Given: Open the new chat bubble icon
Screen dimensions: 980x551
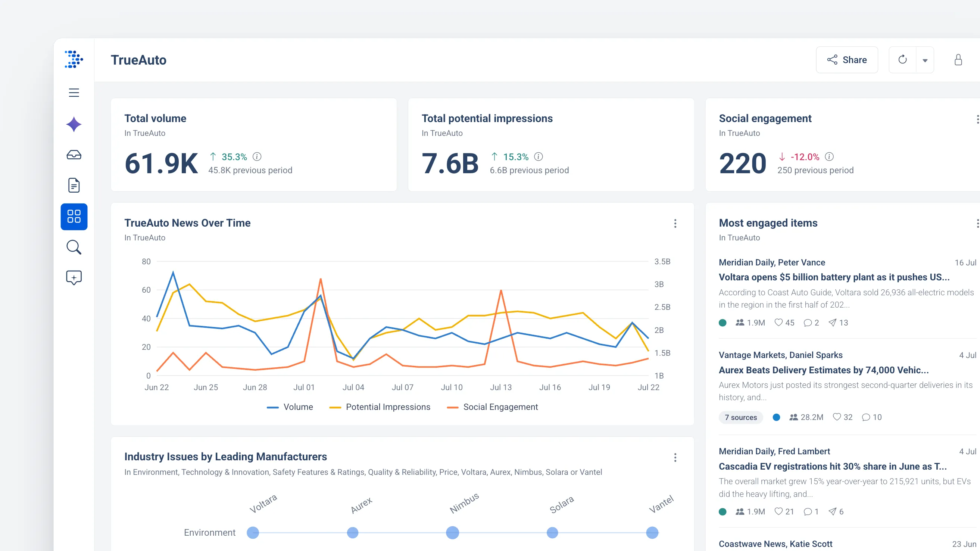Looking at the screenshot, I should click(x=74, y=278).
